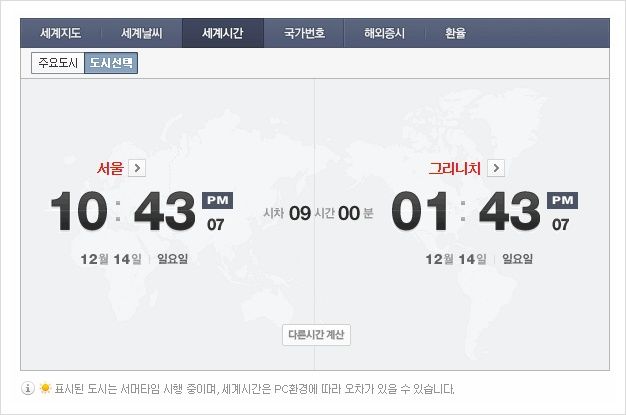Click the footer note about 서머타임
Screen dimensions: 626x415
(x=254, y=389)
